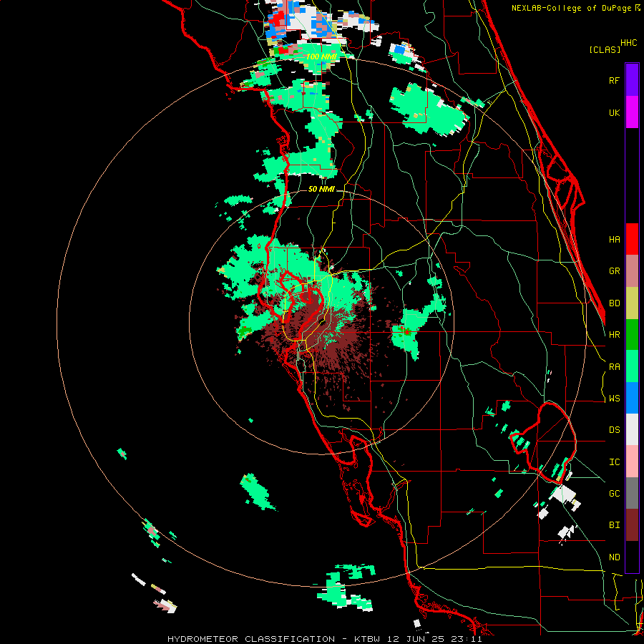Click the 12 JUN 25 date text
The height and width of the screenshot is (644, 644).
pyautogui.click(x=418, y=639)
